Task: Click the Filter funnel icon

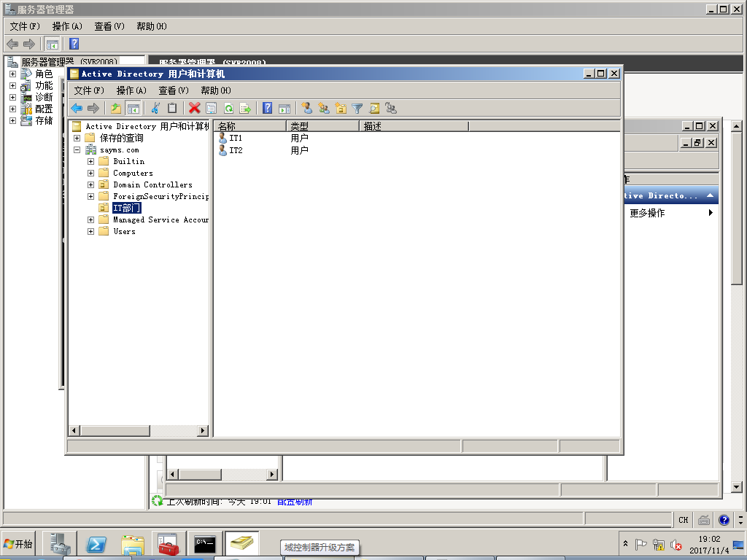Action: click(357, 108)
